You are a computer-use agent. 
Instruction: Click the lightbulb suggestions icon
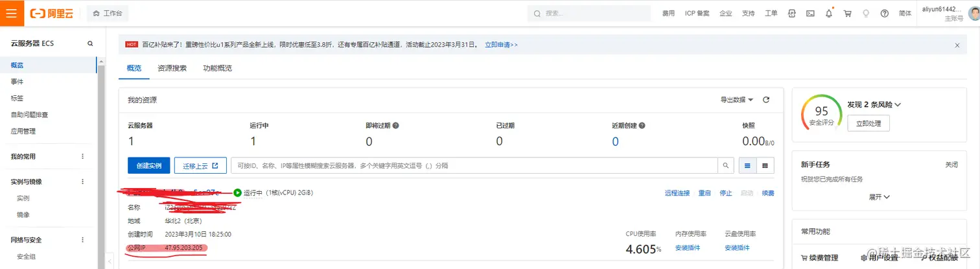pyautogui.click(x=865, y=13)
